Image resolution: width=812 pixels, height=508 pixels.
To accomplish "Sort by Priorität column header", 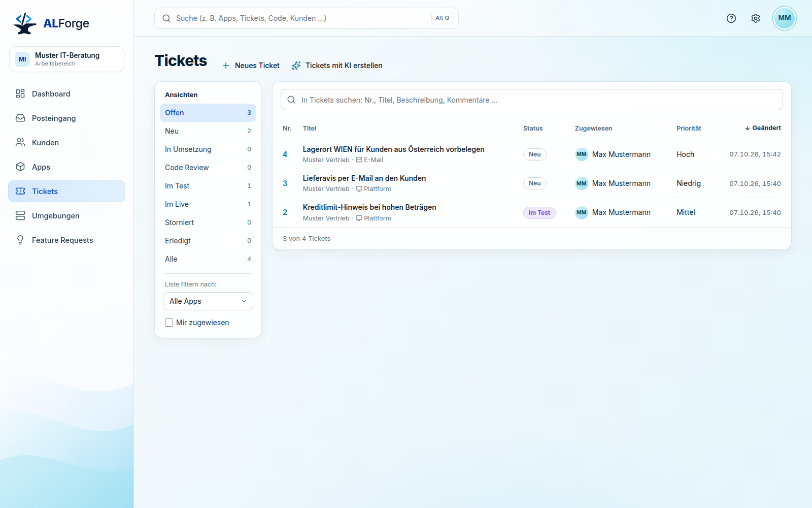I will coord(689,129).
